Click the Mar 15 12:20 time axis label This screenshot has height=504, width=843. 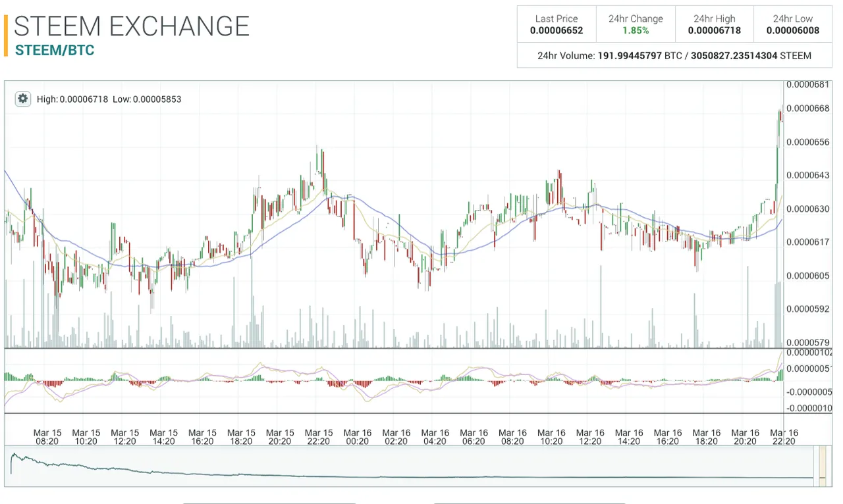coord(125,438)
